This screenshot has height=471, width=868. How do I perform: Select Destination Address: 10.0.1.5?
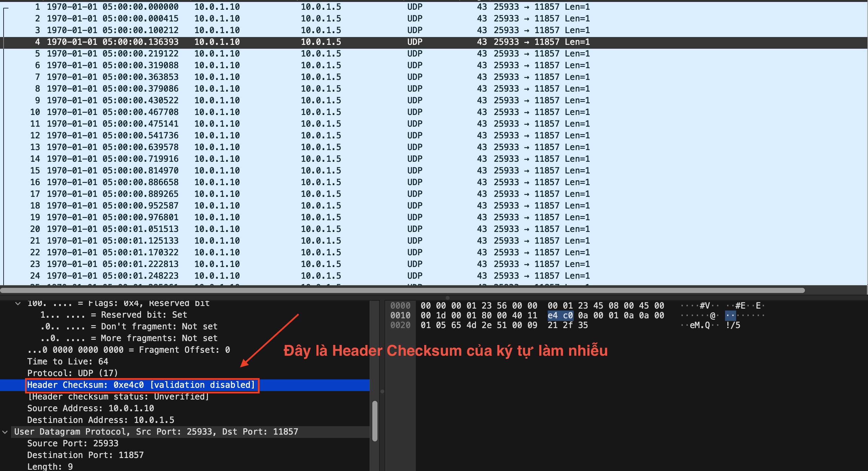100,420
